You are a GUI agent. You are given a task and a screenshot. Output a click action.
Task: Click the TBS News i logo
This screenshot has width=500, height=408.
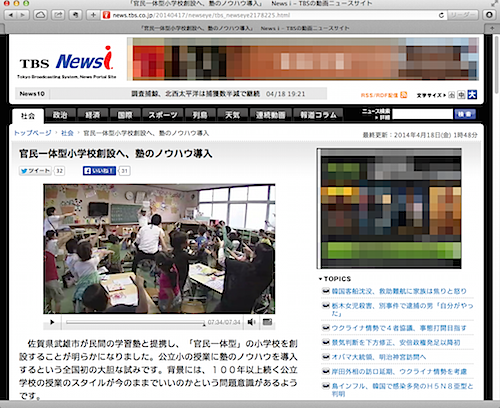pos(67,62)
